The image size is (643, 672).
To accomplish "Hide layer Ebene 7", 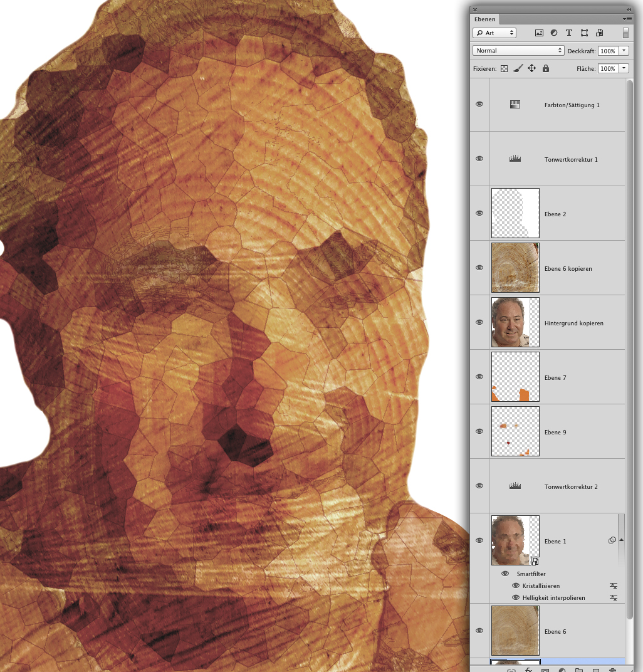I will click(x=479, y=377).
